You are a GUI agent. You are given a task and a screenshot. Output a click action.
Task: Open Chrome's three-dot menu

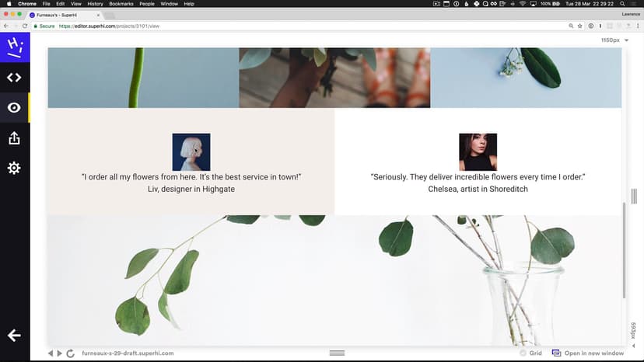click(636, 26)
